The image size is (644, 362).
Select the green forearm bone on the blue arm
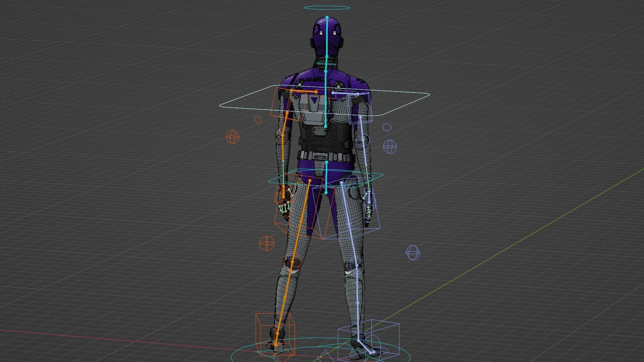click(367, 178)
